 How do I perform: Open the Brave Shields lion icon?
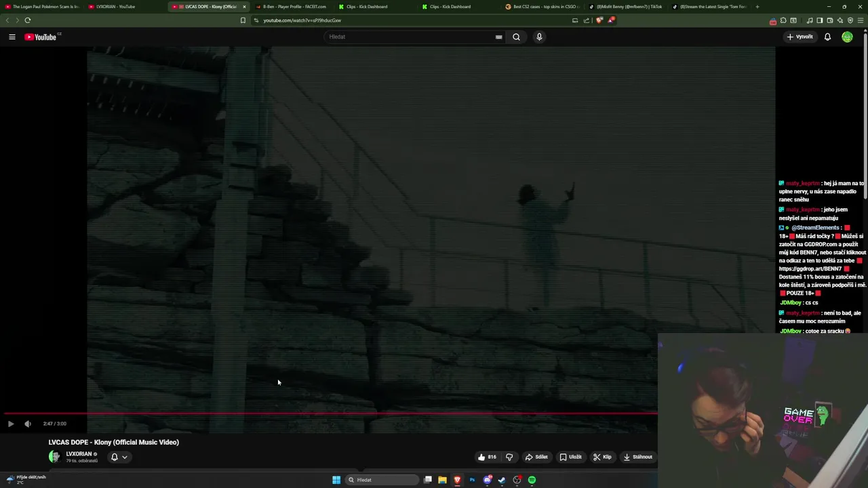(599, 20)
